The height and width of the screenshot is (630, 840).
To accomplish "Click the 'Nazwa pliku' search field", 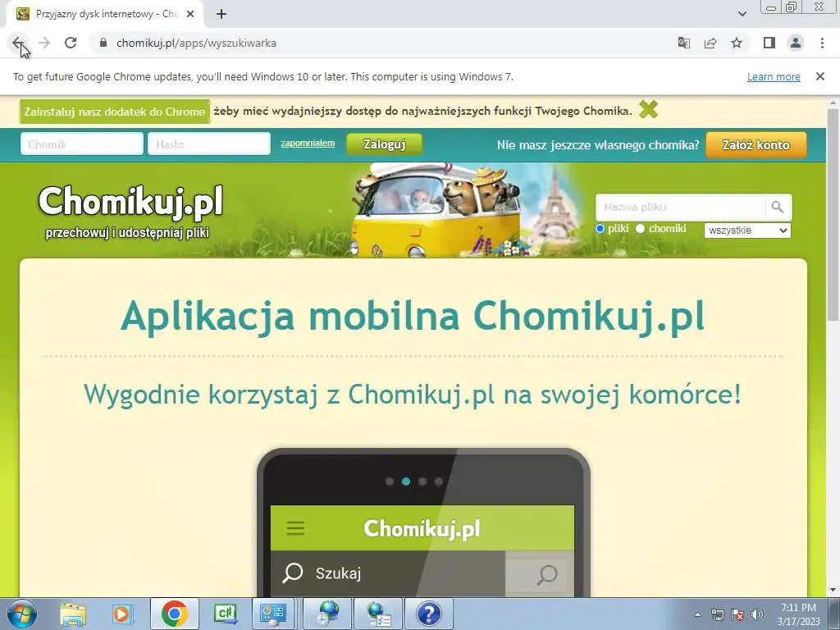I will tap(680, 208).
